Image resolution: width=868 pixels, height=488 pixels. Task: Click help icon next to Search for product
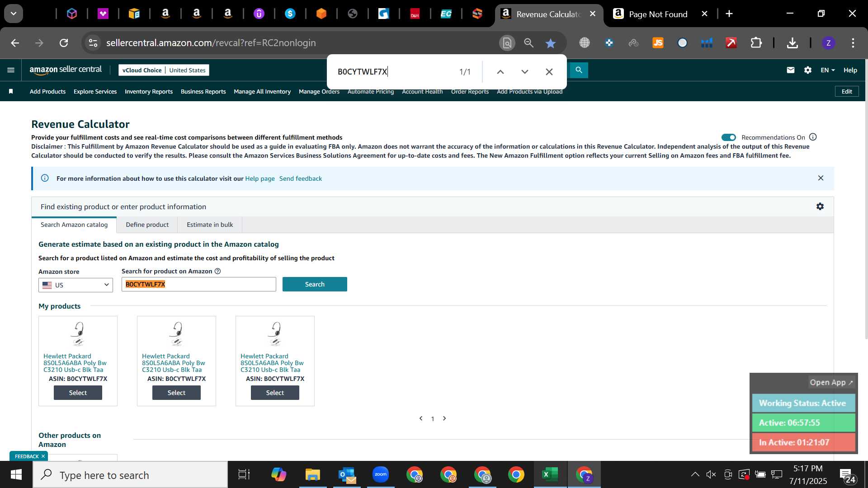pos(217,271)
